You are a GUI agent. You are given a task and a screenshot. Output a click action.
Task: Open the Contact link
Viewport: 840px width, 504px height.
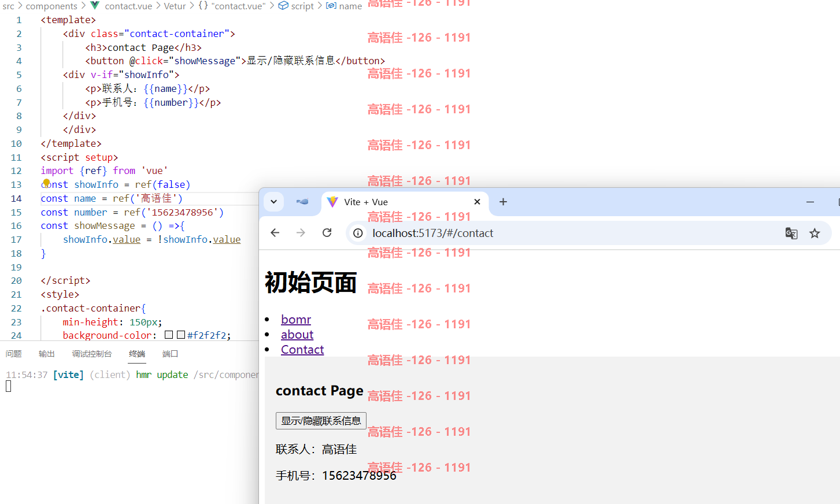[302, 350]
